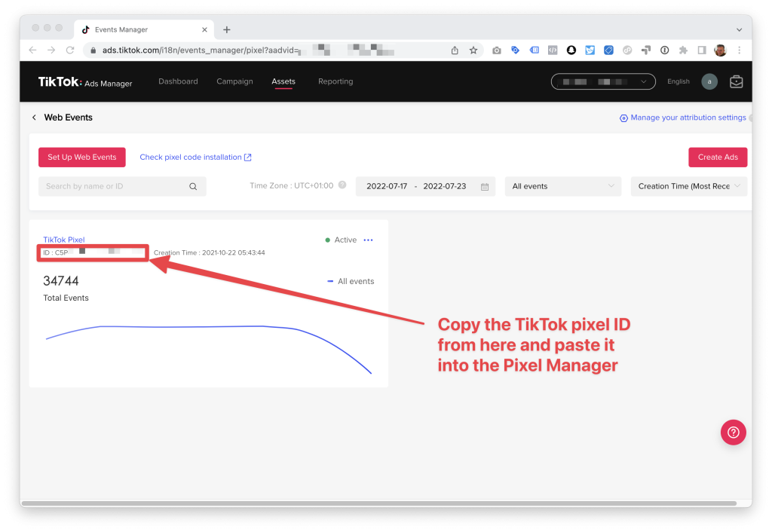Viewport: 772px width, 532px height.
Task: Click the 34744 total events value
Action: tap(60, 281)
